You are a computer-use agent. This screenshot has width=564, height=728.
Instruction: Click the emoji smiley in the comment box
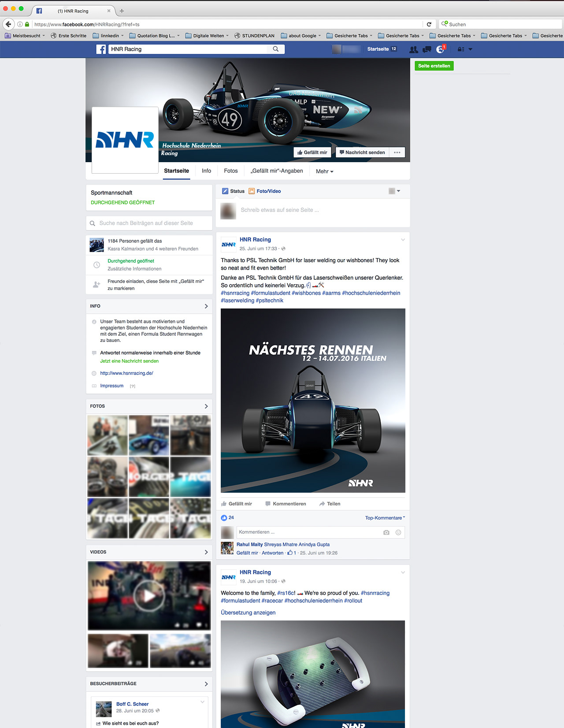398,532
